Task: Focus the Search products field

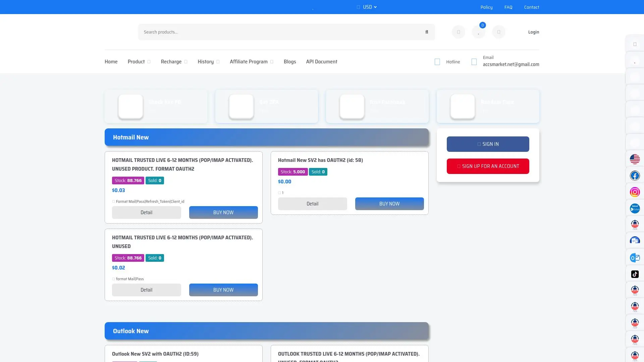Action: point(278,32)
